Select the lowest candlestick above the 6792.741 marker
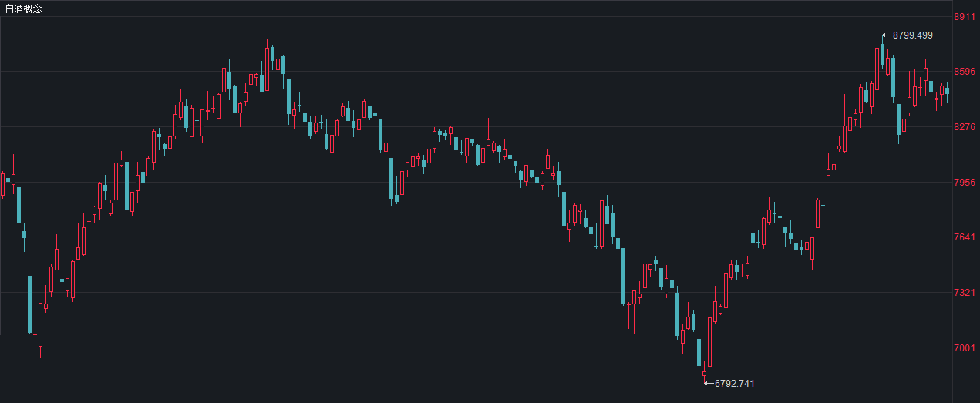This screenshot has width=980, height=403. (704, 374)
